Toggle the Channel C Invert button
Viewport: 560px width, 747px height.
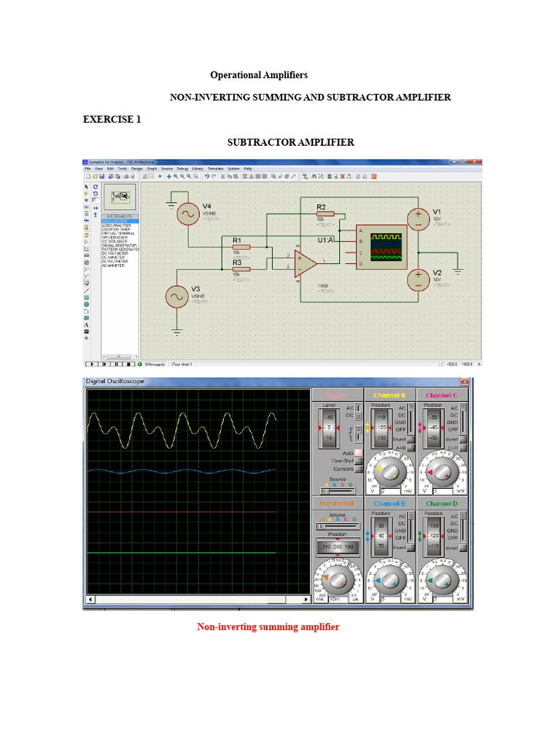[463, 439]
